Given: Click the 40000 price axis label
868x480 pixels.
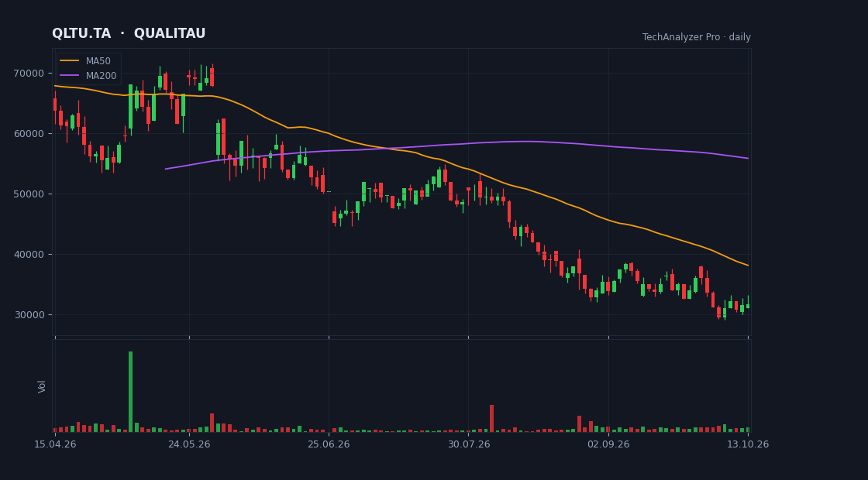Looking at the screenshot, I should [x=32, y=255].
